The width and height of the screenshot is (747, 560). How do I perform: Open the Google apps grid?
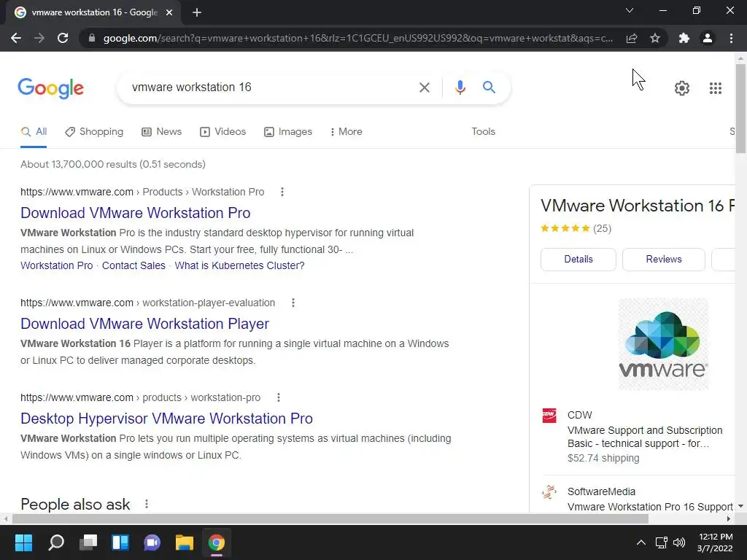click(x=715, y=88)
